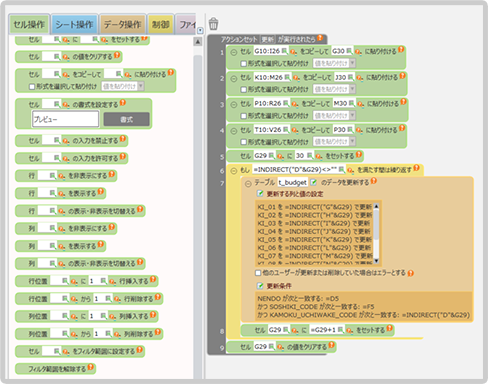Click search icon in palette の値をクリアする block
This screenshot has width=488, height=384.
pyautogui.click(x=66, y=57)
